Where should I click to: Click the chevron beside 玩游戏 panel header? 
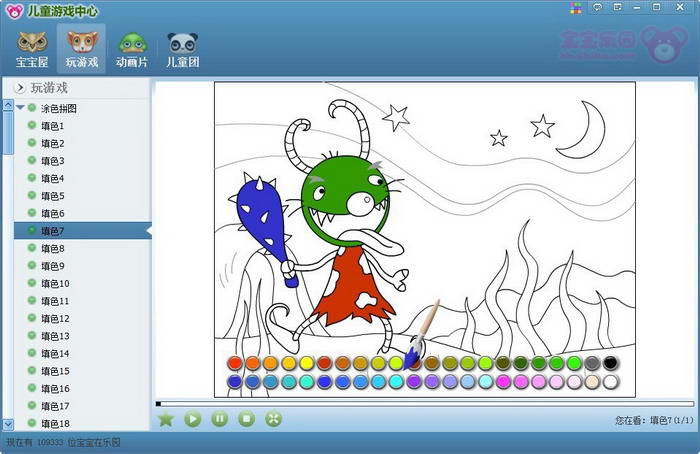coord(19,88)
